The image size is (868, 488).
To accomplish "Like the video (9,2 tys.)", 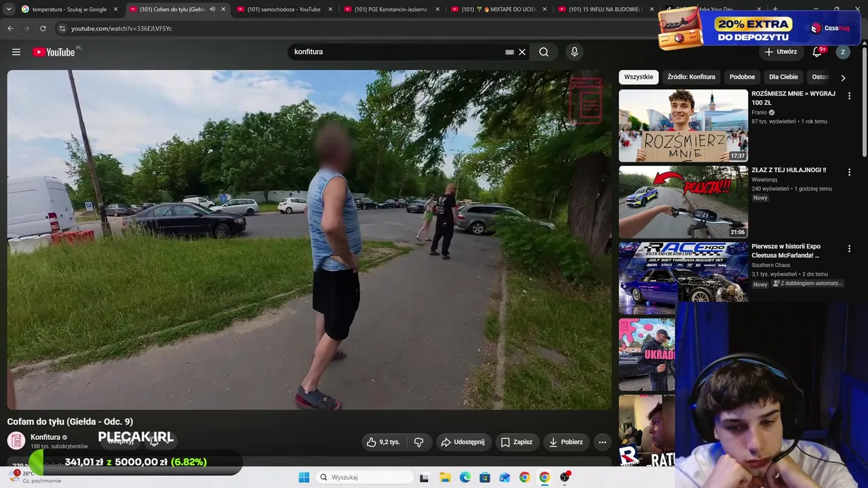I will tap(384, 442).
